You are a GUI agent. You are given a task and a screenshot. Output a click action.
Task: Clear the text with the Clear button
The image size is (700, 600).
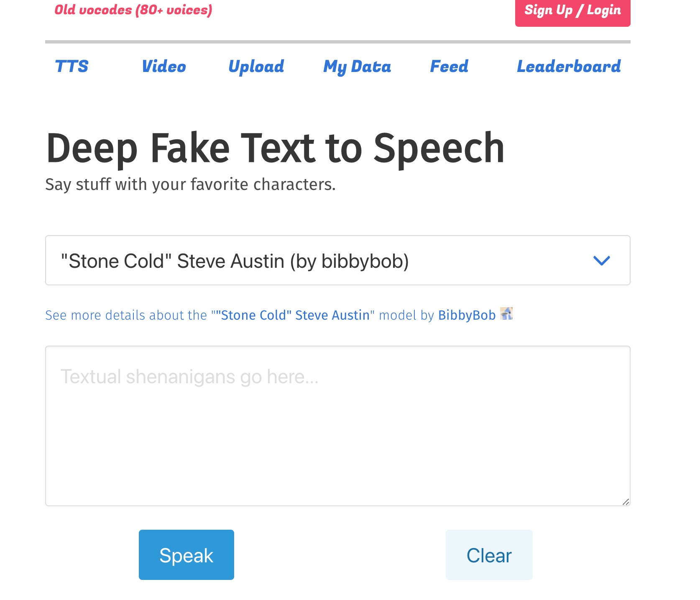click(x=489, y=555)
